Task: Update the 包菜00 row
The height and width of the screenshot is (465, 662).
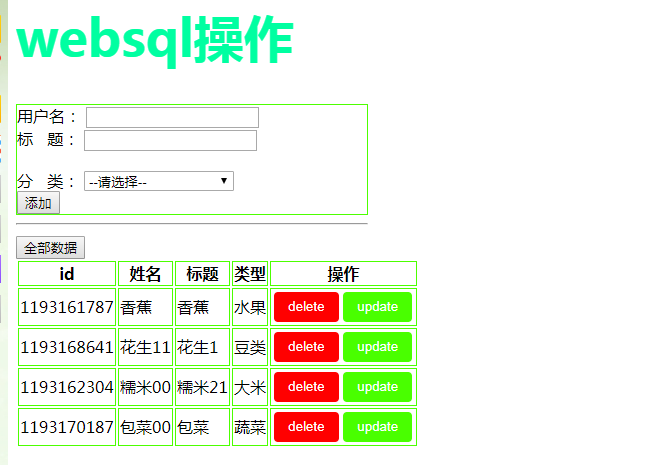Action: coord(377,427)
